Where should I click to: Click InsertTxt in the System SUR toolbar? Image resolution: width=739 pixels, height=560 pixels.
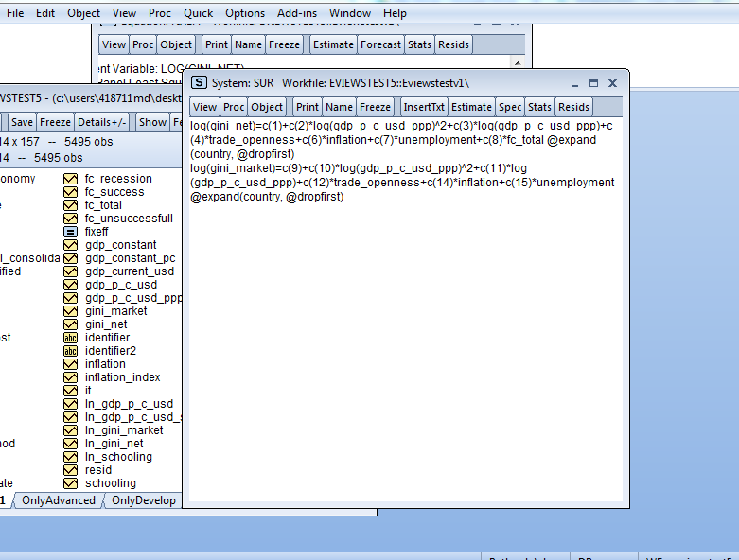[424, 107]
